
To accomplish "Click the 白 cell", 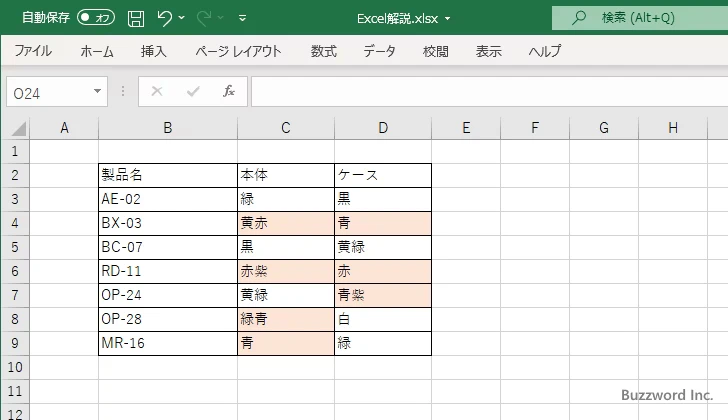I will [383, 320].
